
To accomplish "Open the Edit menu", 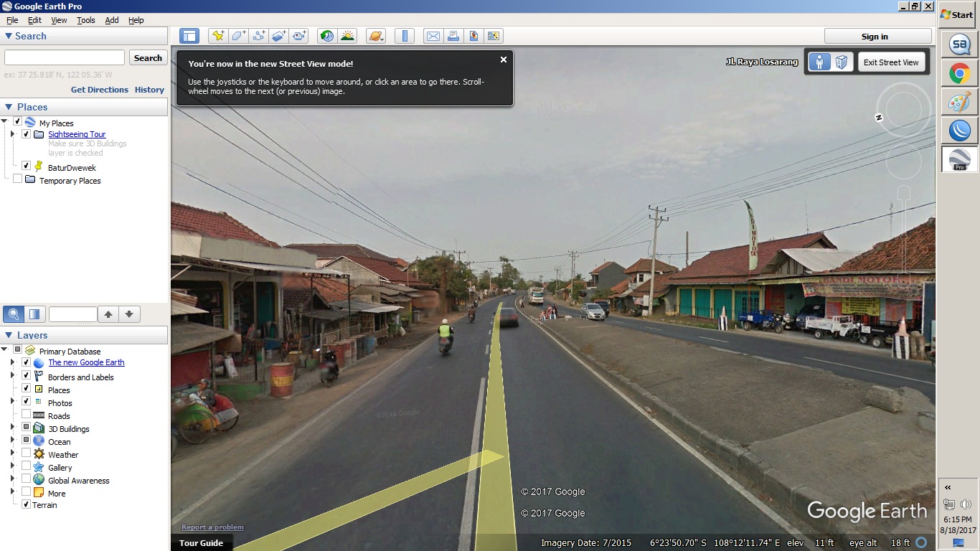I will (x=34, y=20).
